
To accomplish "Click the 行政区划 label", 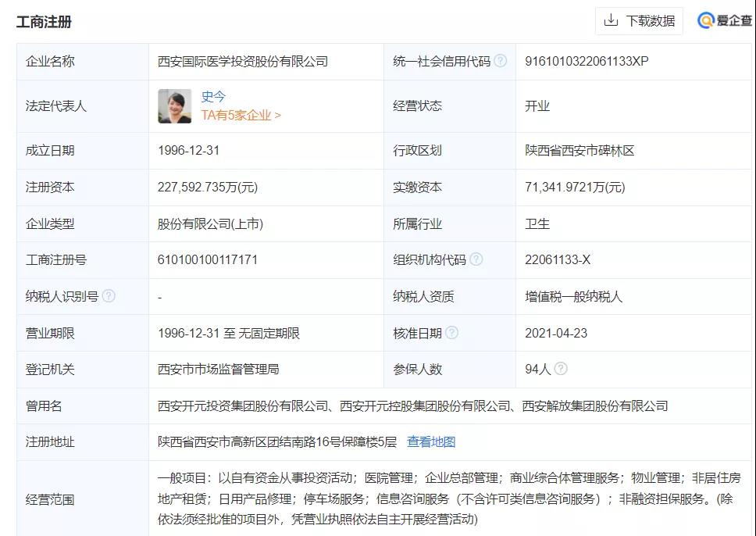I will tap(418, 151).
